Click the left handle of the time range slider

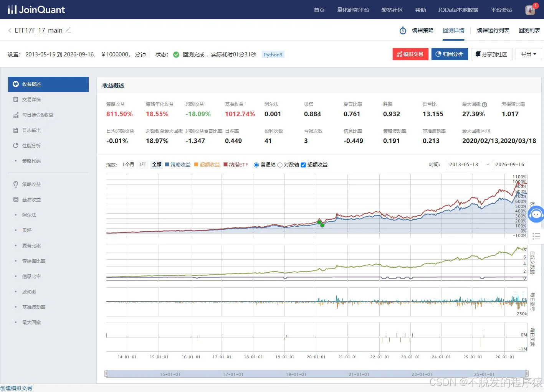pyautogui.click(x=106, y=374)
